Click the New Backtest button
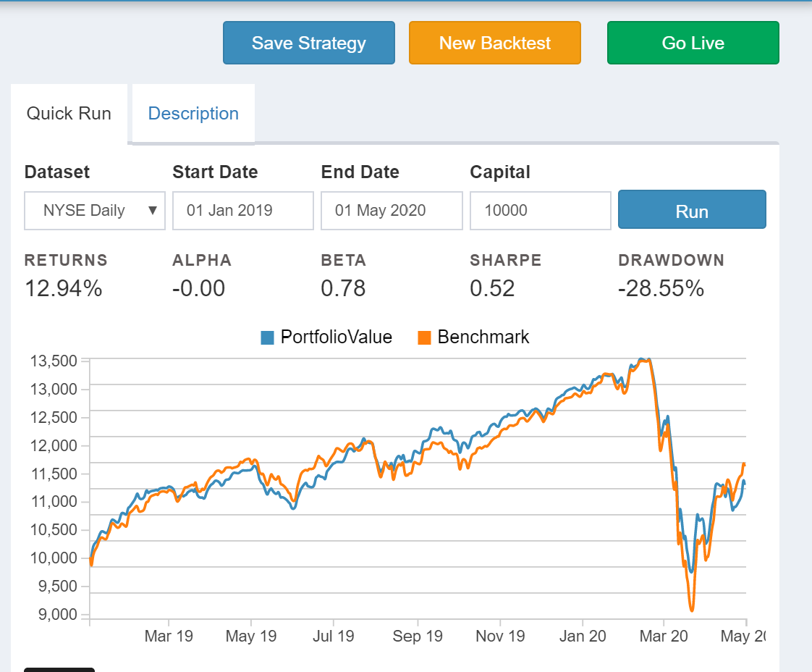This screenshot has width=812, height=672. (494, 43)
